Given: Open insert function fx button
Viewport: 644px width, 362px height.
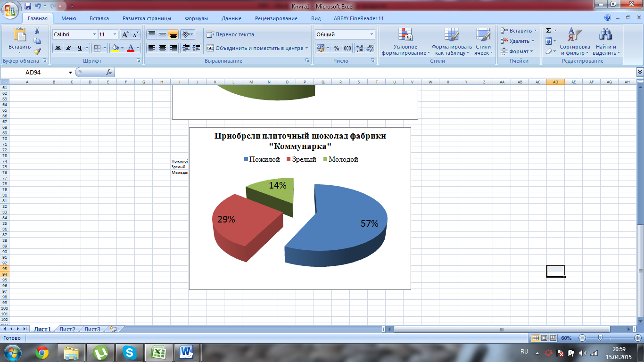Looking at the screenshot, I should tap(108, 72).
